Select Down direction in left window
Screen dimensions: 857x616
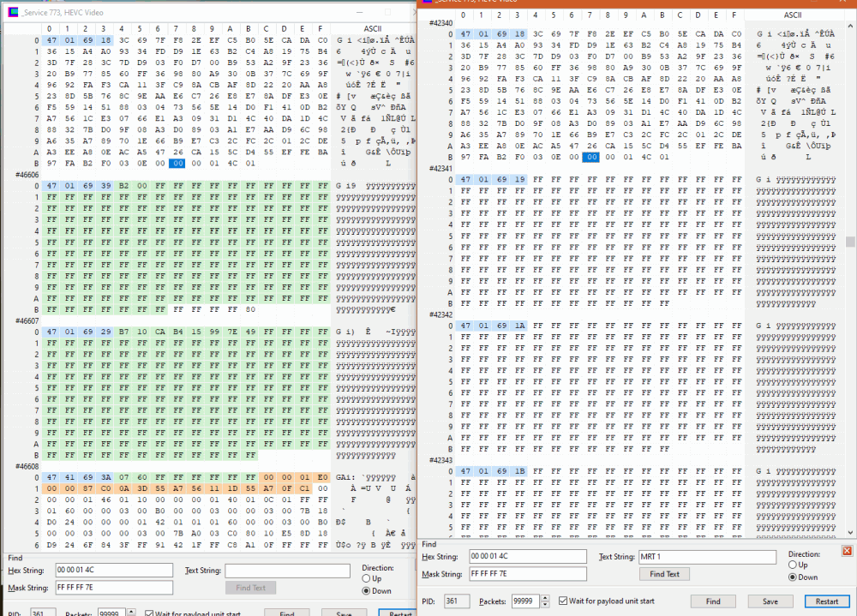pos(366,591)
